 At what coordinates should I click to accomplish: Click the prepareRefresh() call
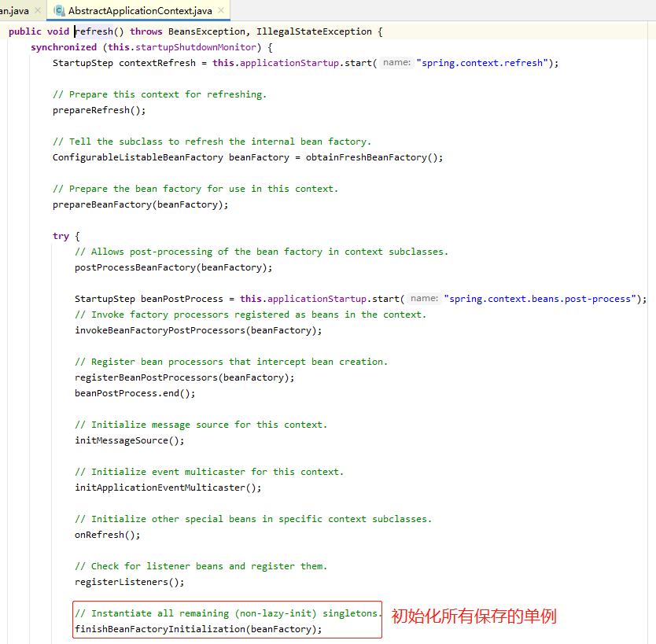click(99, 110)
